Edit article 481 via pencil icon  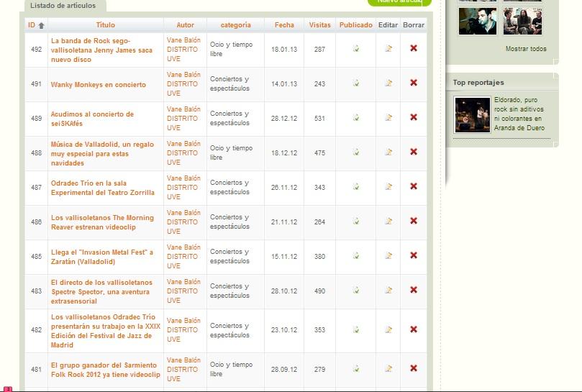click(x=388, y=368)
